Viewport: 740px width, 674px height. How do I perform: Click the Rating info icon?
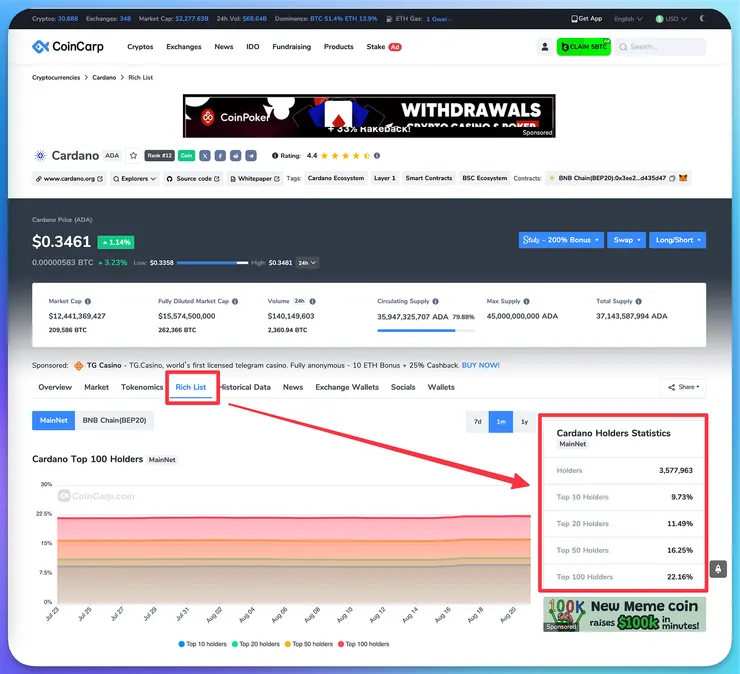coord(377,155)
